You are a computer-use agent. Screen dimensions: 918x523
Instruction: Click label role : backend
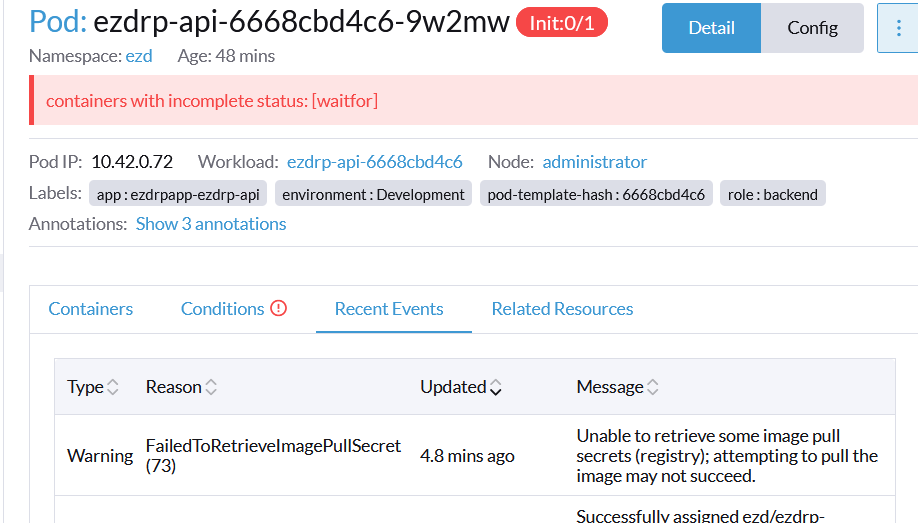[773, 194]
